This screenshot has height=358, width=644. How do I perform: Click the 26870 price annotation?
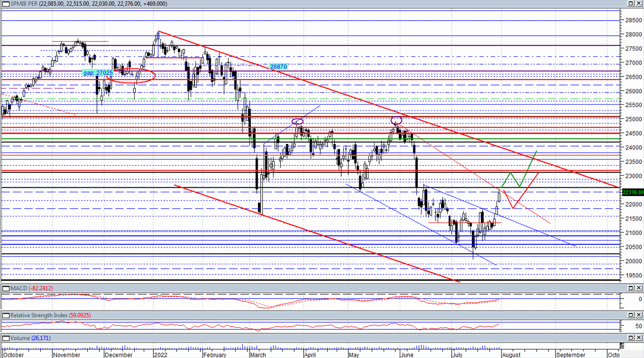click(278, 67)
